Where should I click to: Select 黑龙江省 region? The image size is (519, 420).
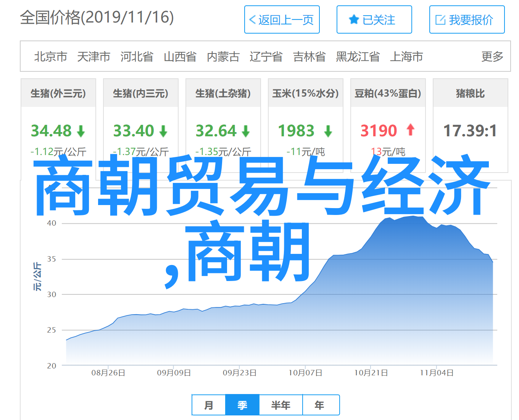click(358, 57)
